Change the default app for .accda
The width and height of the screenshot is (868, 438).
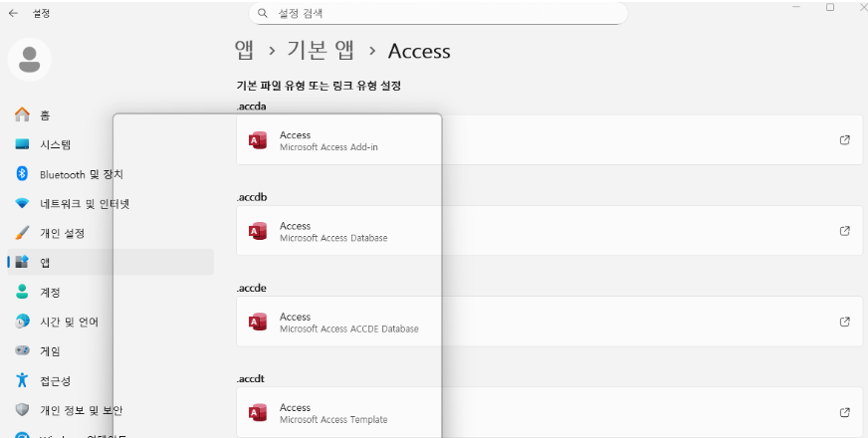(549, 140)
